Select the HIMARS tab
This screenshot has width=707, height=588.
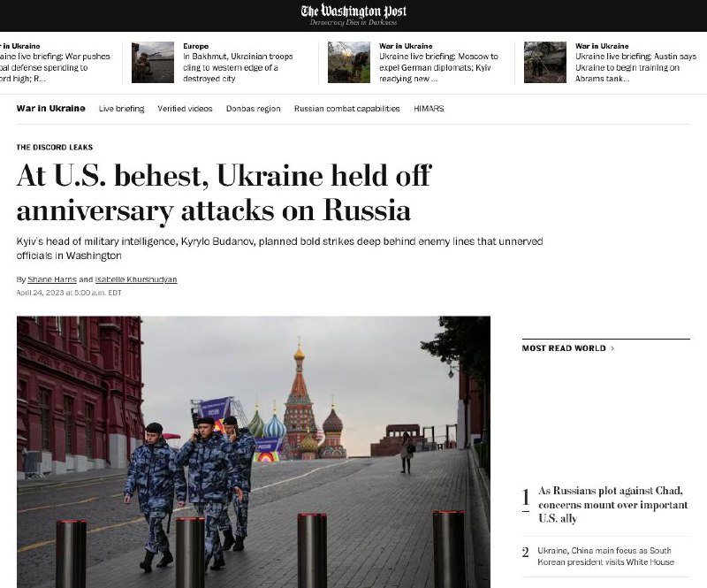429,109
